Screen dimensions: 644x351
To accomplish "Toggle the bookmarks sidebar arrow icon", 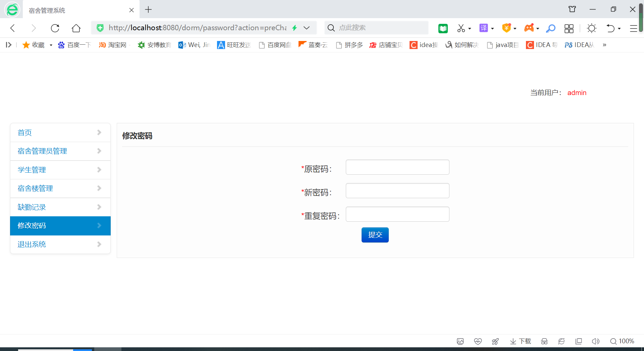I will point(9,45).
